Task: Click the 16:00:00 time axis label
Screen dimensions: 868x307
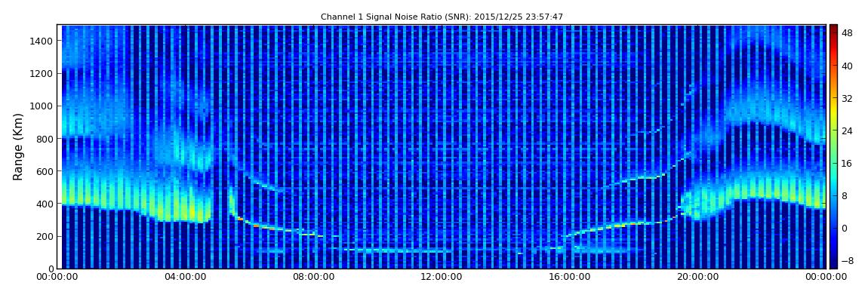Action: click(x=570, y=277)
